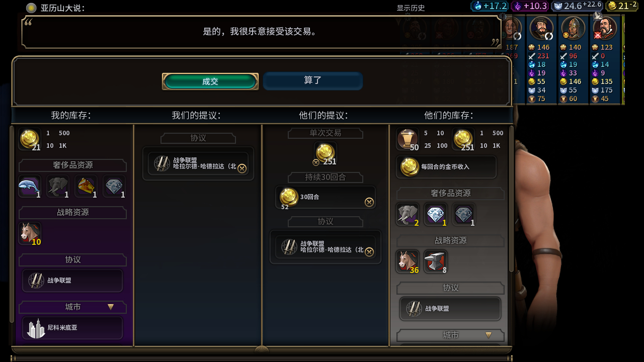Select their ivory elephant luxury resource
This screenshot has width=644, height=362.
click(408, 215)
